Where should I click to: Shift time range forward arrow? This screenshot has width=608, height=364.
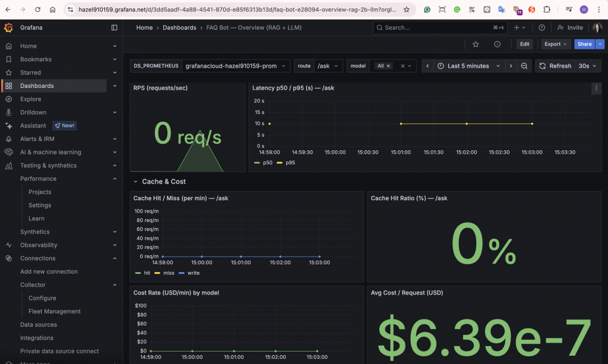(x=511, y=66)
